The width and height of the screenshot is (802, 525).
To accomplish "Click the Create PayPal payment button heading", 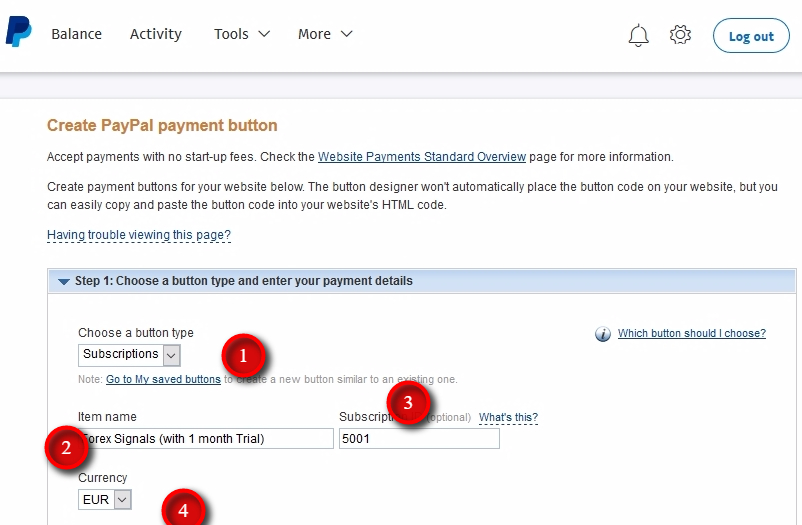I will (x=162, y=125).
